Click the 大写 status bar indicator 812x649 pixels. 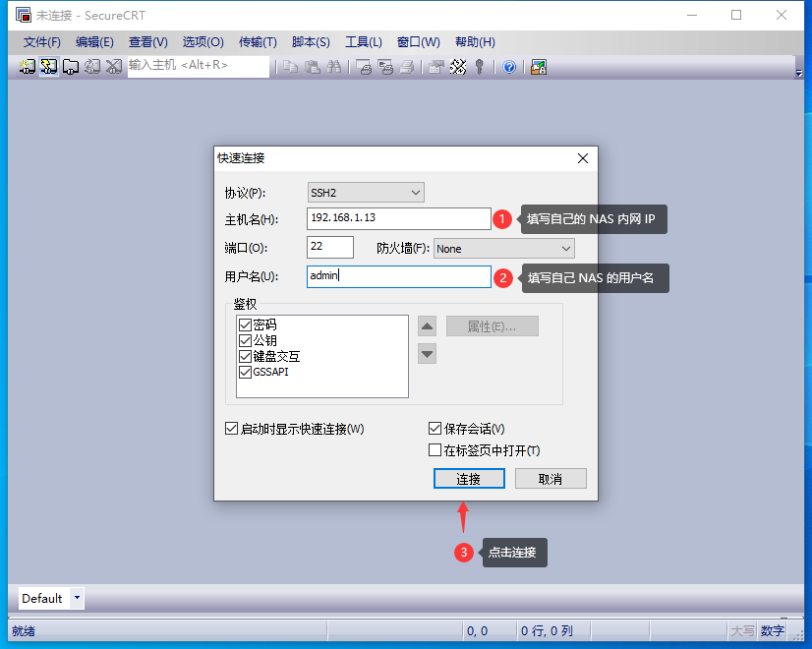click(742, 631)
